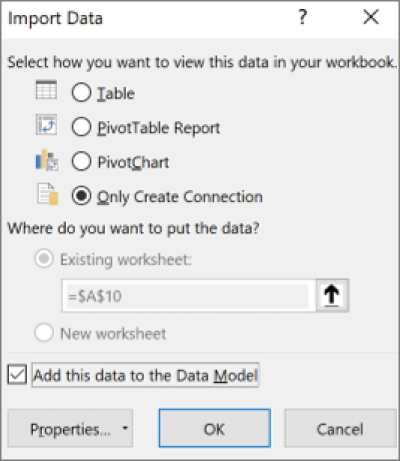
Task: Uncheck Add this data to Data Model
Action: [x=17, y=375]
